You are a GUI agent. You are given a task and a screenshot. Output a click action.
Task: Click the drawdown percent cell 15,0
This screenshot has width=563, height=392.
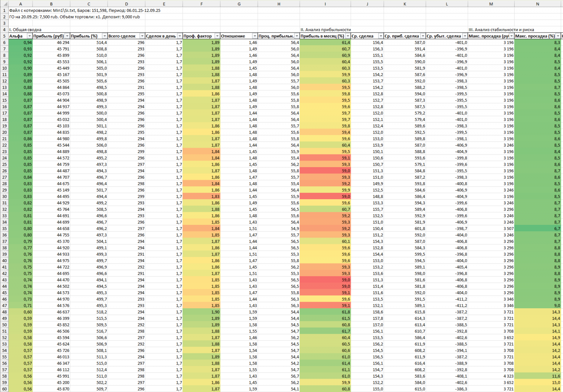537,383
